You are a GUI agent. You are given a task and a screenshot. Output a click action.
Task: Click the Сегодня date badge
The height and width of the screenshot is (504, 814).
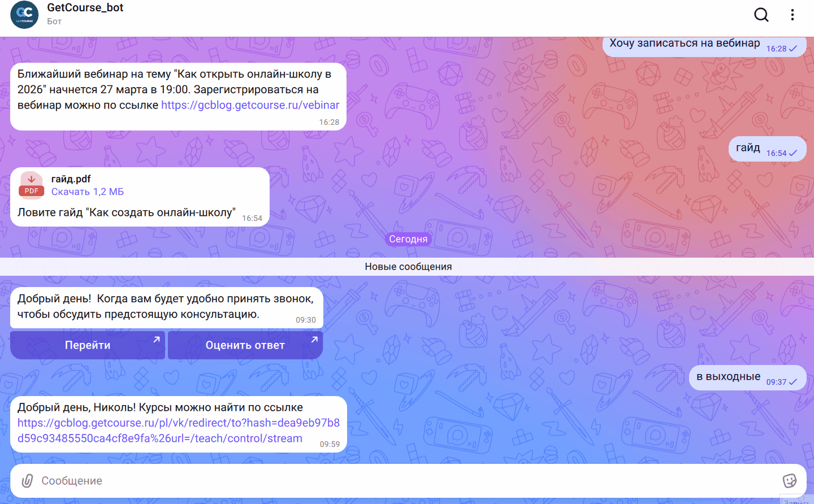pyautogui.click(x=408, y=239)
